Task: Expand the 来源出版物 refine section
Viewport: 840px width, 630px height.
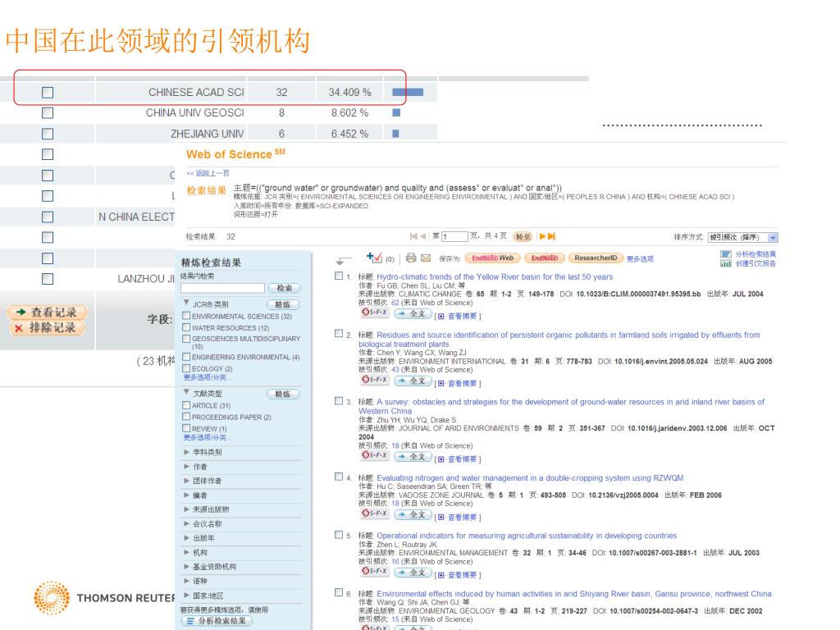Action: click(x=186, y=509)
